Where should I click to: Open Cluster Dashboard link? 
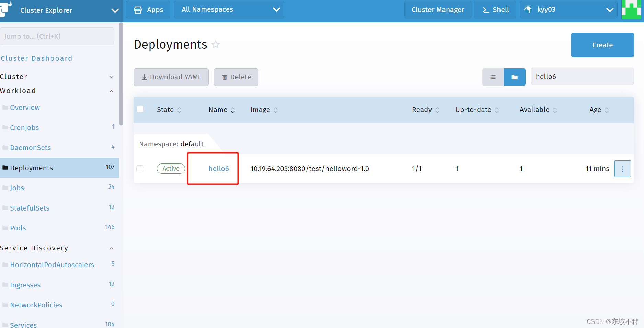coord(36,58)
